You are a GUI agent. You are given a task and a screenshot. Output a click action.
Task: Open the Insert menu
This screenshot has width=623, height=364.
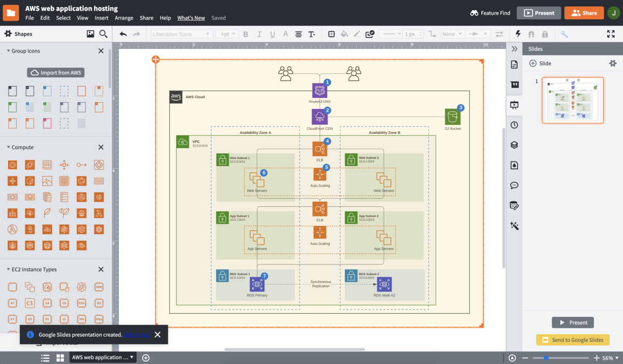click(x=102, y=18)
